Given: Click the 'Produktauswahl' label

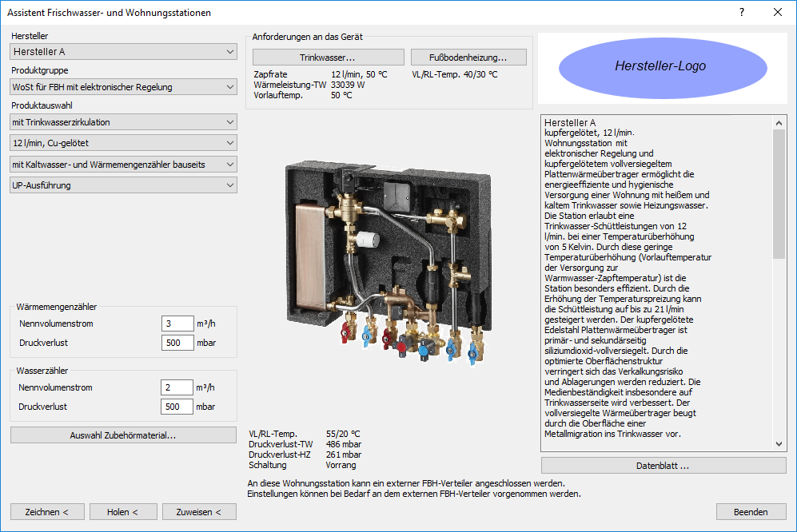Looking at the screenshot, I should 42,105.
